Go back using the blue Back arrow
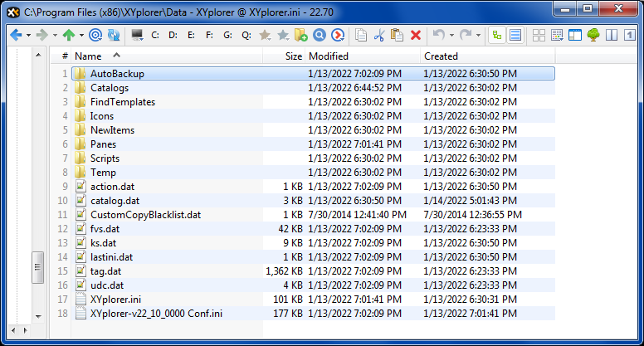Screen dimensions: 644x346 16,35
